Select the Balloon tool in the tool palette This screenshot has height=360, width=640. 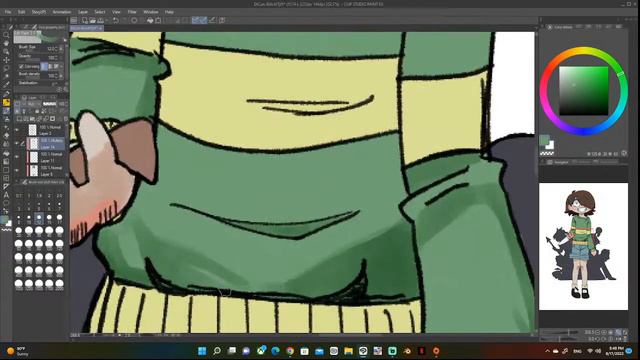point(6,203)
